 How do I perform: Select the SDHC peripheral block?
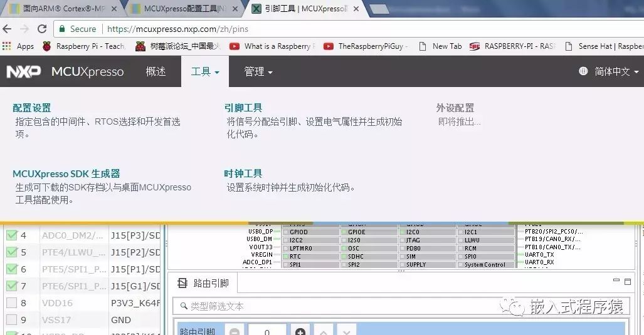[369, 257]
